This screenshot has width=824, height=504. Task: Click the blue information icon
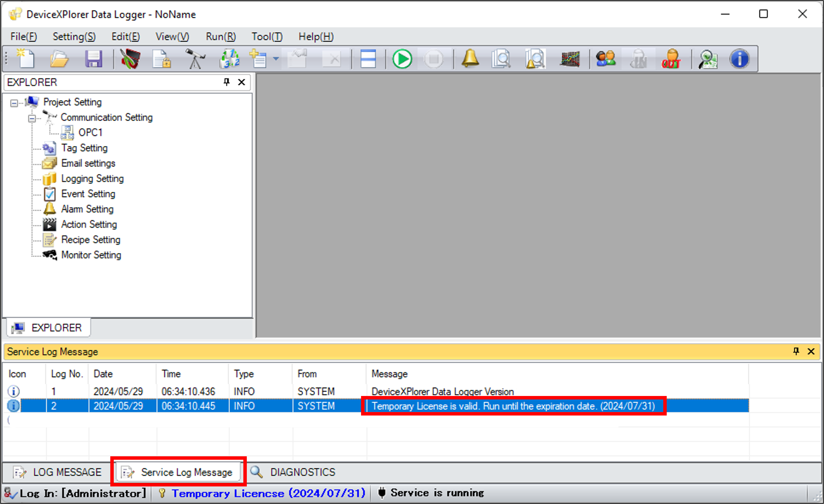[x=739, y=59]
